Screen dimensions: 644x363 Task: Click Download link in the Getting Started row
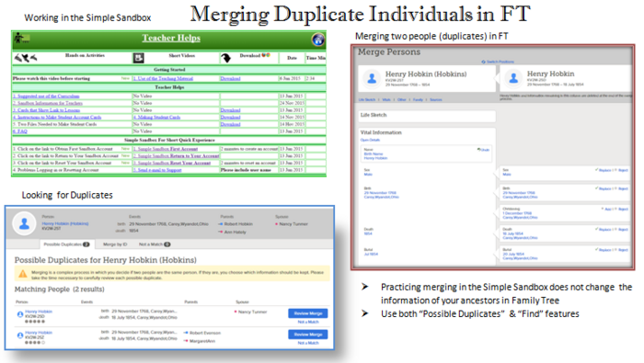230,78
